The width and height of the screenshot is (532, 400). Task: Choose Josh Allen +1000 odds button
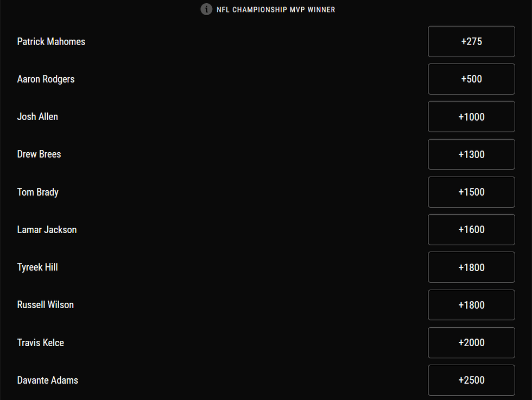click(x=471, y=117)
